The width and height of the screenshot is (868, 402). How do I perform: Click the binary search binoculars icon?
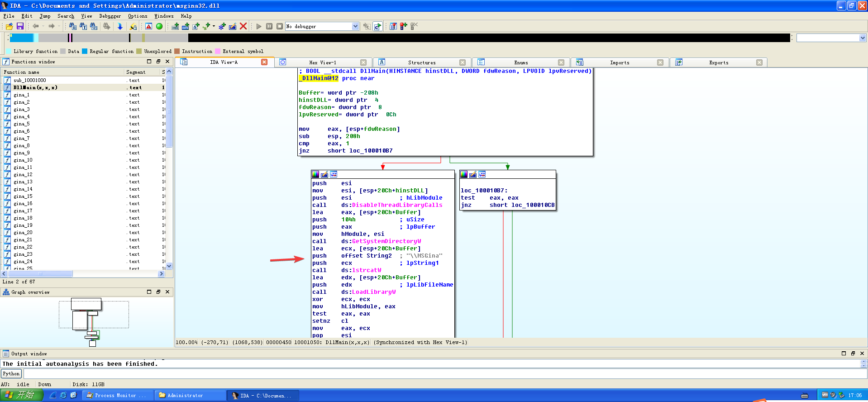pyautogui.click(x=94, y=26)
